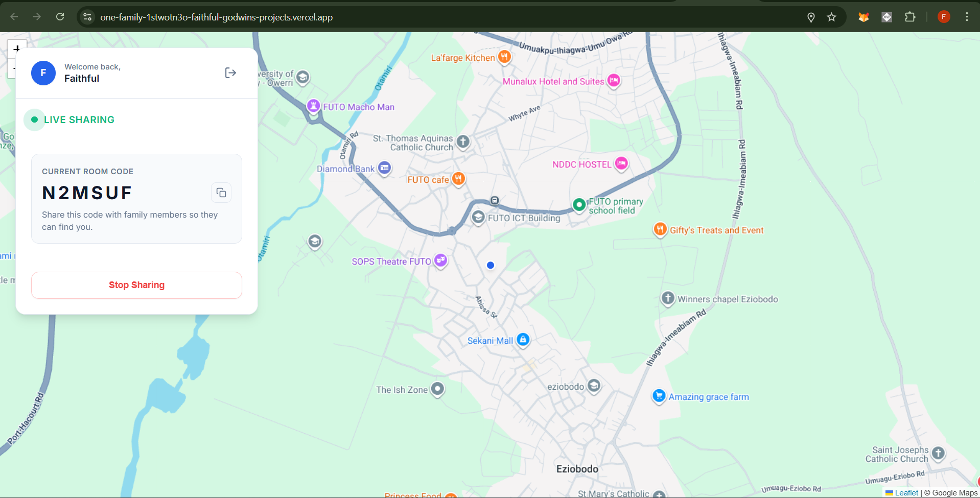Click the FUTO ICT Building marker
Viewport: 980px width, 498px height.
[478, 218]
